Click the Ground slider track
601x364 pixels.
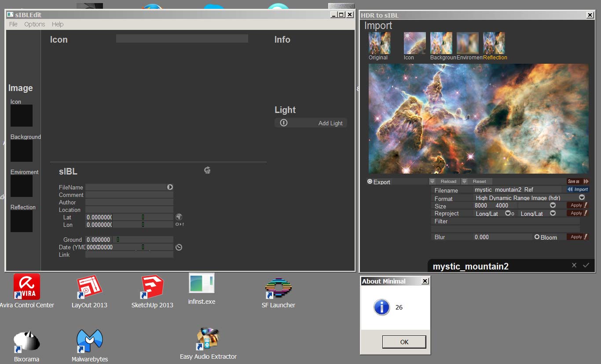(143, 240)
